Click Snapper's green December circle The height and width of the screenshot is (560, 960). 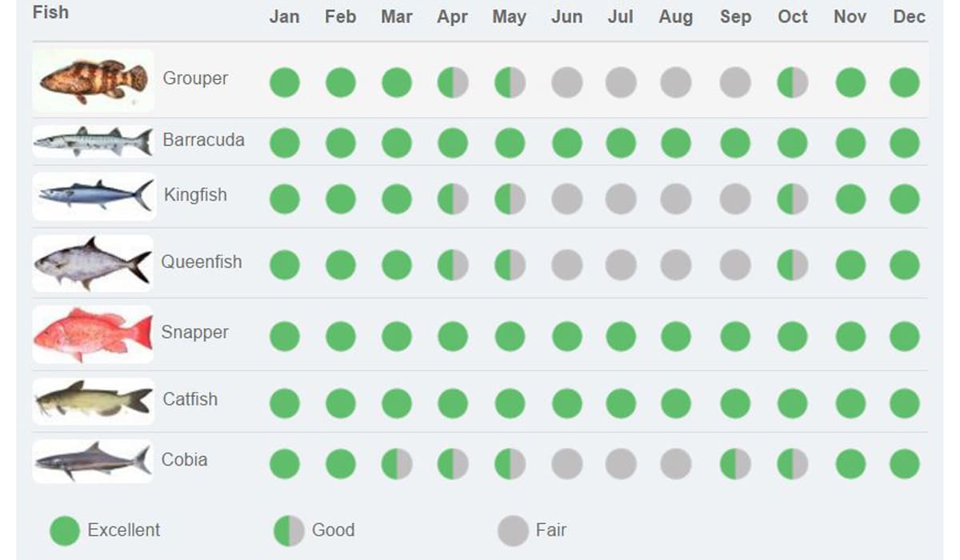click(x=905, y=337)
